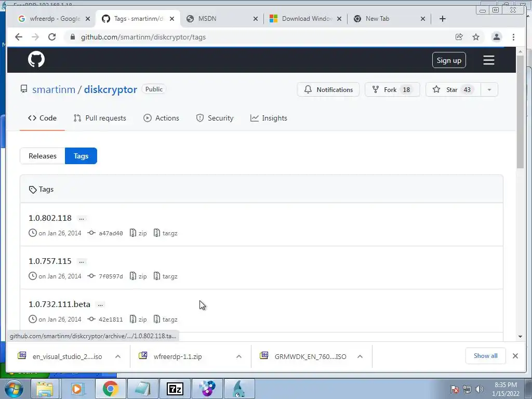
Task: Download tar.gz for tag 1.0.802.118
Action: (166, 233)
